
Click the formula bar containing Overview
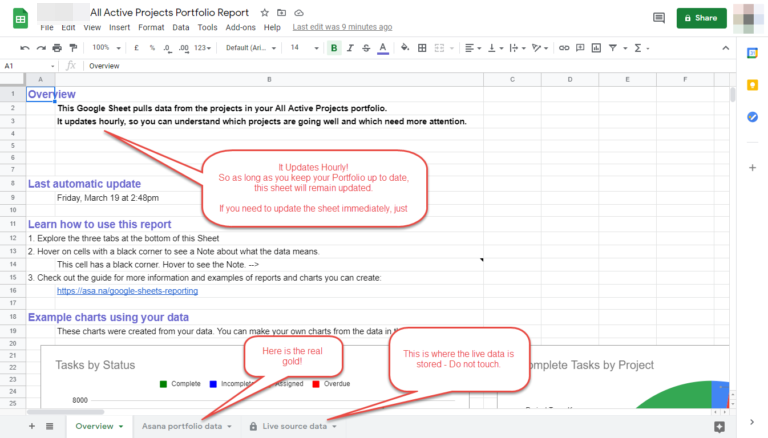pyautogui.click(x=407, y=66)
